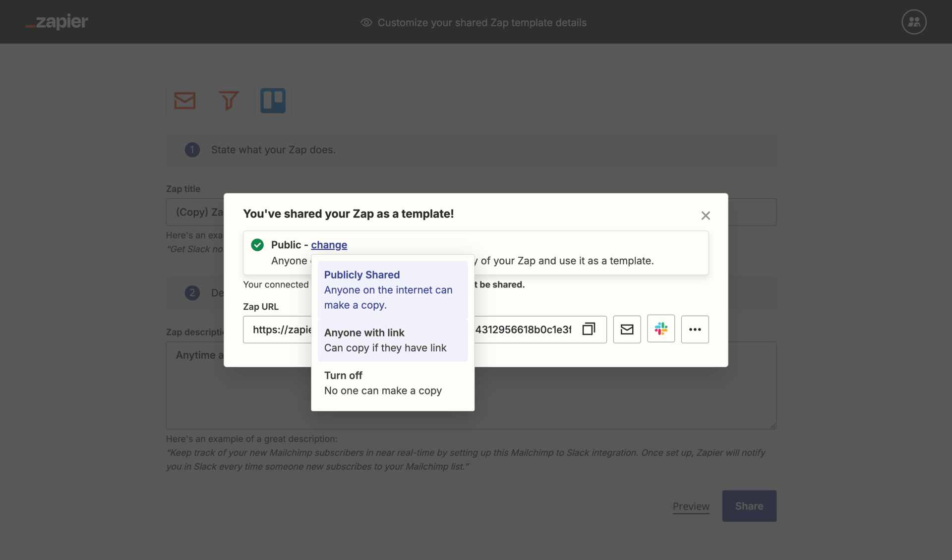This screenshot has height=560, width=952.
Task: Click the Zapier logo
Action: pyautogui.click(x=57, y=22)
